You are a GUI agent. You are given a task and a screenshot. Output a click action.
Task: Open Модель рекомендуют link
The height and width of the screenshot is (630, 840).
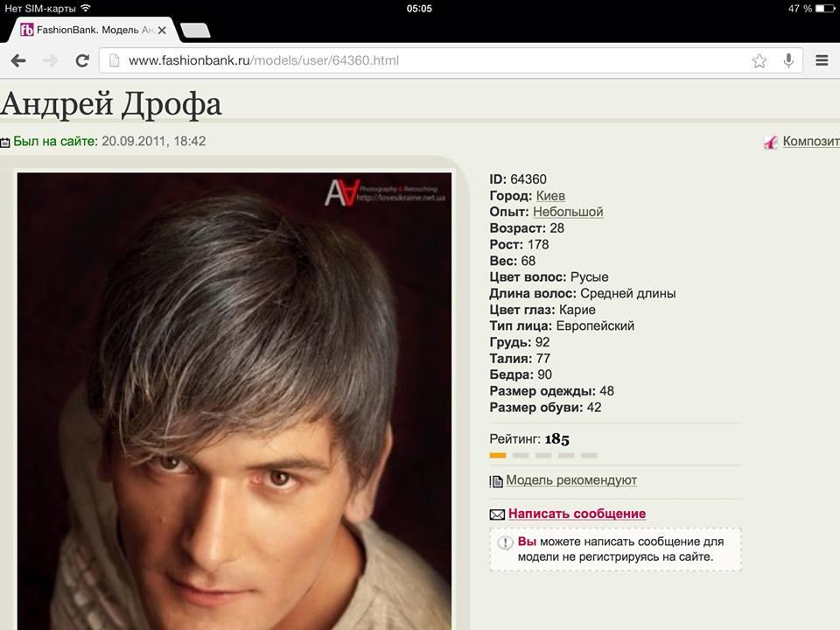[x=571, y=480]
